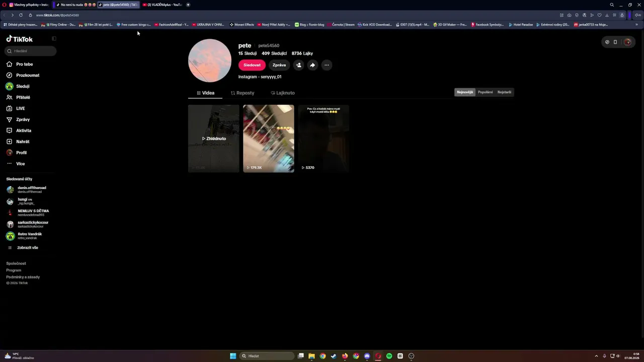Switch to the Lajknuto tab

click(x=283, y=93)
